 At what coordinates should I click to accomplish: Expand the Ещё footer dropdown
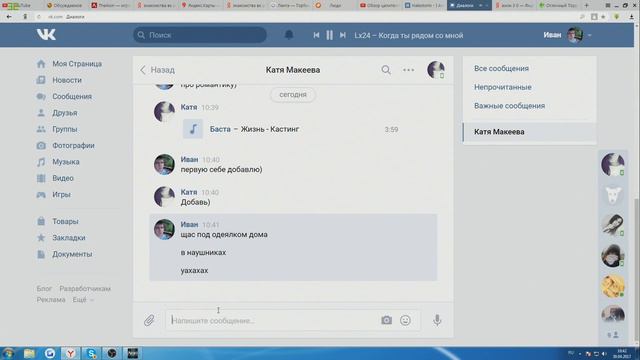coord(83,300)
